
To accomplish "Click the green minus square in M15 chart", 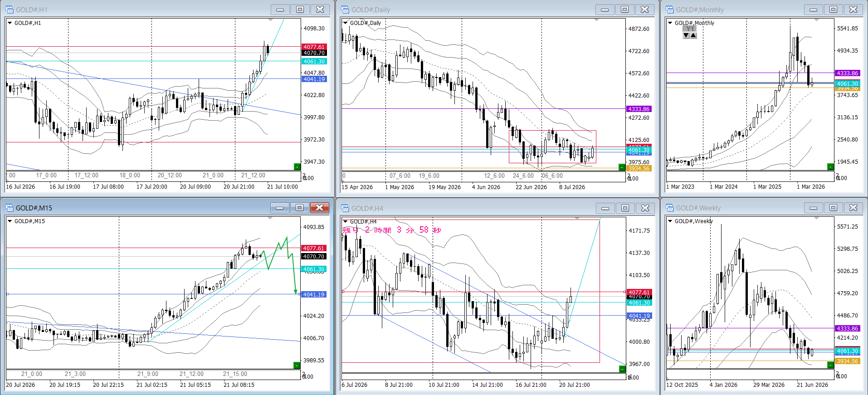I will pyautogui.click(x=297, y=365).
